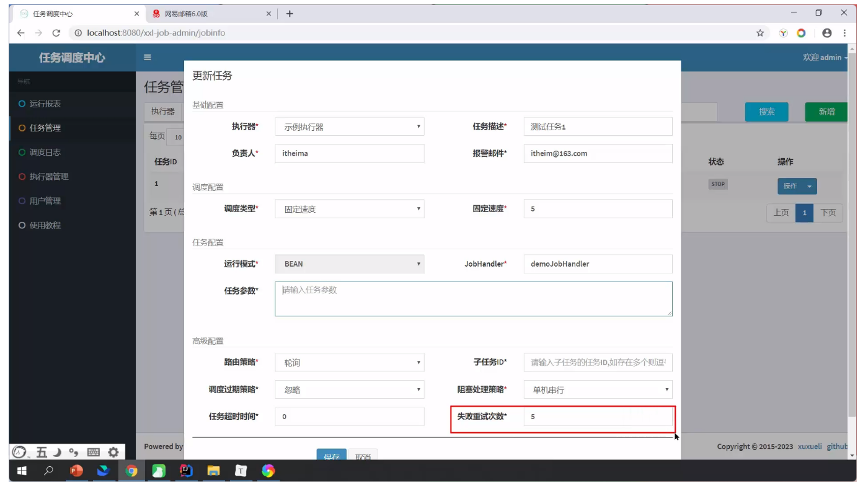Open IntelliJ IDEA from taskbar
The image size is (868, 488).
[186, 471]
